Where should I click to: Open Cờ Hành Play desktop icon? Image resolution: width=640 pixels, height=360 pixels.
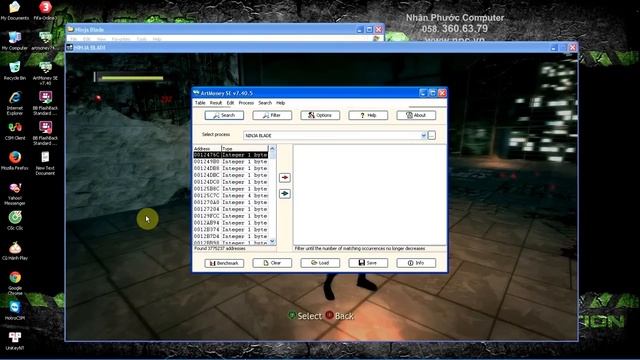pyautogui.click(x=15, y=251)
